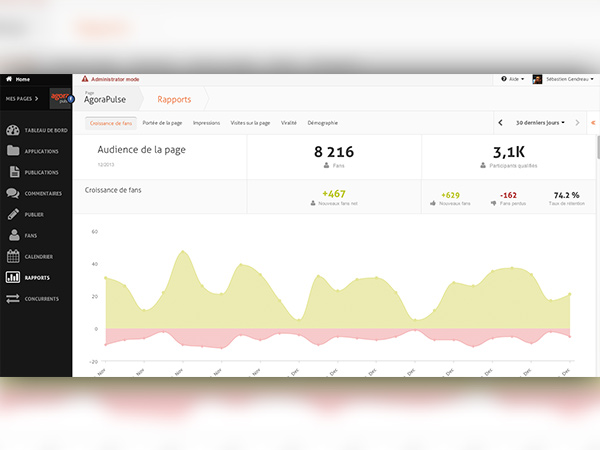Switch to the Portée de la page tab
Viewport: 600px width, 450px height.
click(164, 123)
